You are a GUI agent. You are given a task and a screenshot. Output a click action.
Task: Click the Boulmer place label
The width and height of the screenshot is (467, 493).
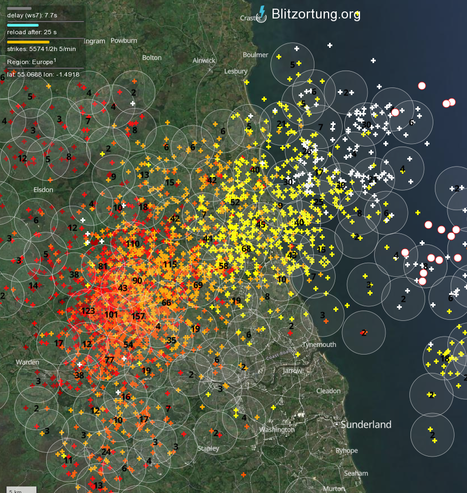255,55
